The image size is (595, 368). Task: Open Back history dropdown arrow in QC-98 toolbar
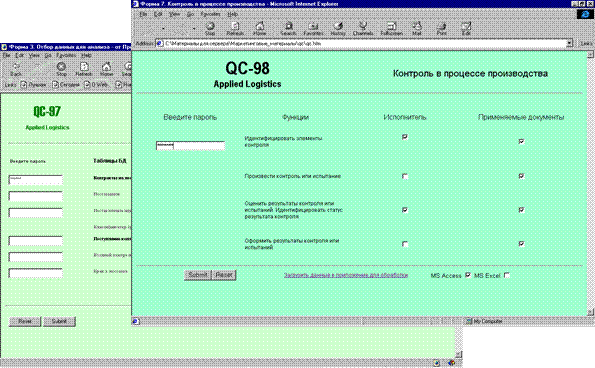tap(164, 28)
